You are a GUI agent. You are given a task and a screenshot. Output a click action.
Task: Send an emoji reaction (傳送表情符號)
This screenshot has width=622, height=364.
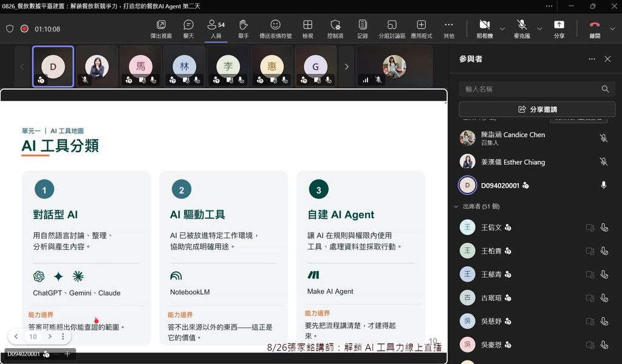[275, 29]
